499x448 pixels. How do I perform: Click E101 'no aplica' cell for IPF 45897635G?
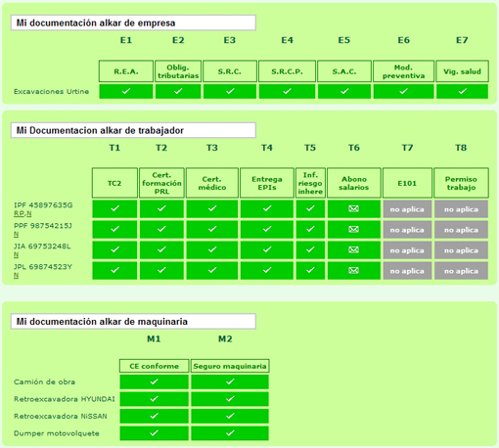tap(407, 209)
